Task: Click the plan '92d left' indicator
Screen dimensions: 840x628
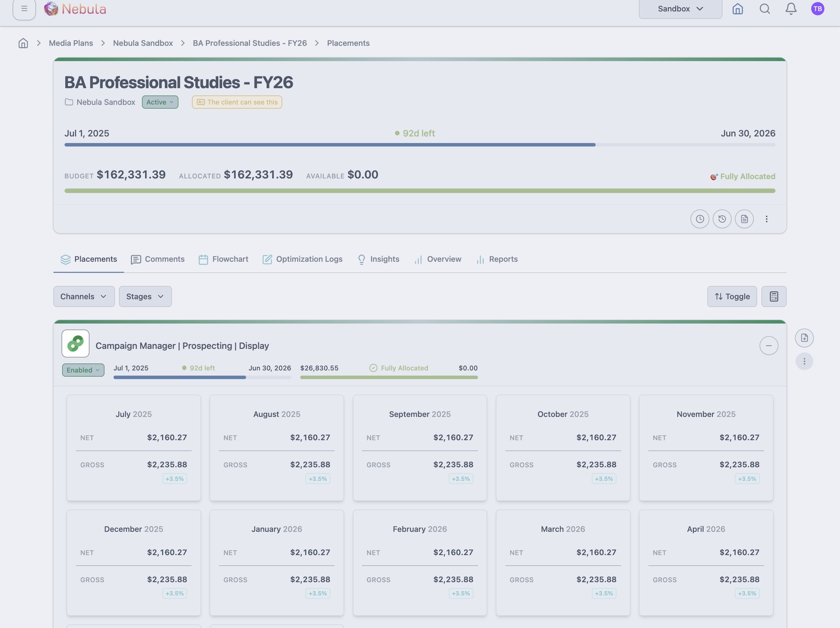Action: (415, 133)
